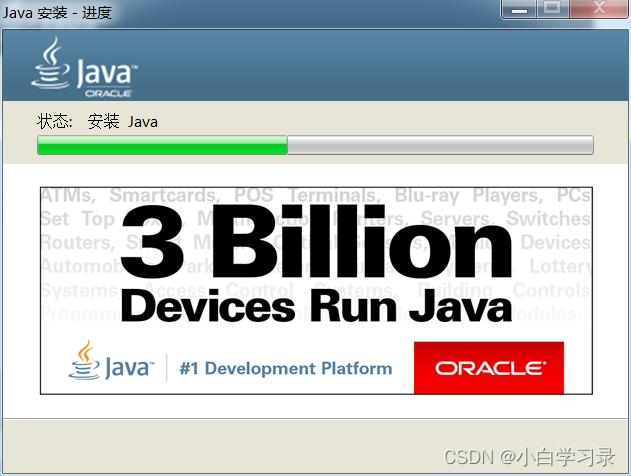Click the Java Oracle logo in header
631x476 pixels.
(x=84, y=67)
